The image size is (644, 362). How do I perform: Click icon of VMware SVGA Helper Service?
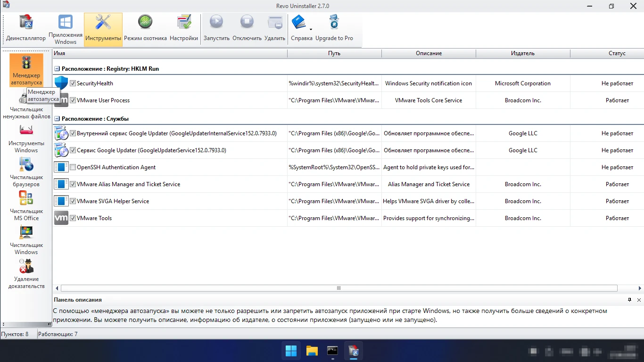tap(61, 201)
